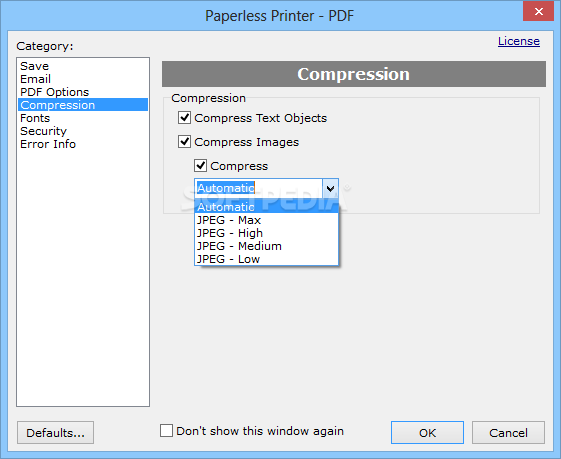Collapse the compression method dropdown arrow
This screenshot has height=459, width=561.
click(x=330, y=188)
